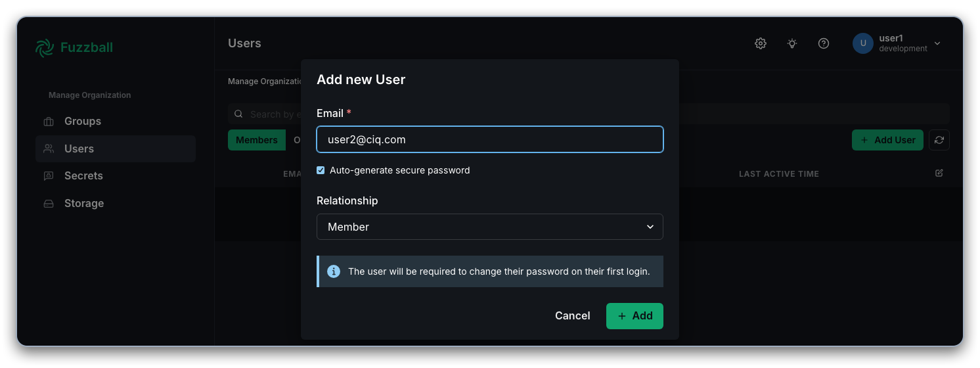Click the Fuzzball logo icon
The image size is (980, 368).
(45, 47)
